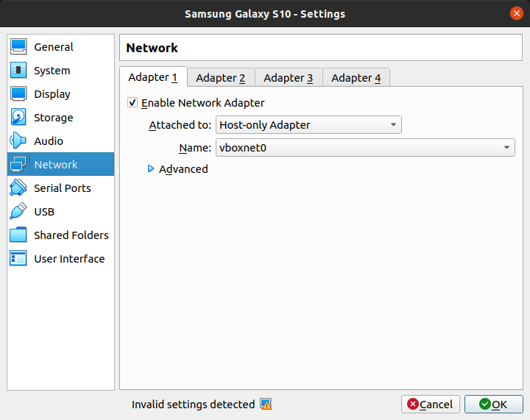The height and width of the screenshot is (420, 530).
Task: Click the Enable Network Adapter label
Action: (203, 103)
